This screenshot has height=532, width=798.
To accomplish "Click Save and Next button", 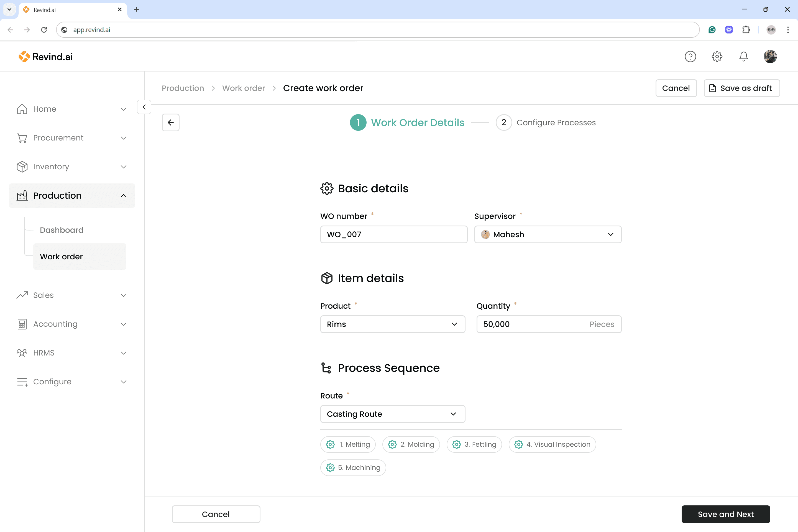I will click(x=725, y=514).
